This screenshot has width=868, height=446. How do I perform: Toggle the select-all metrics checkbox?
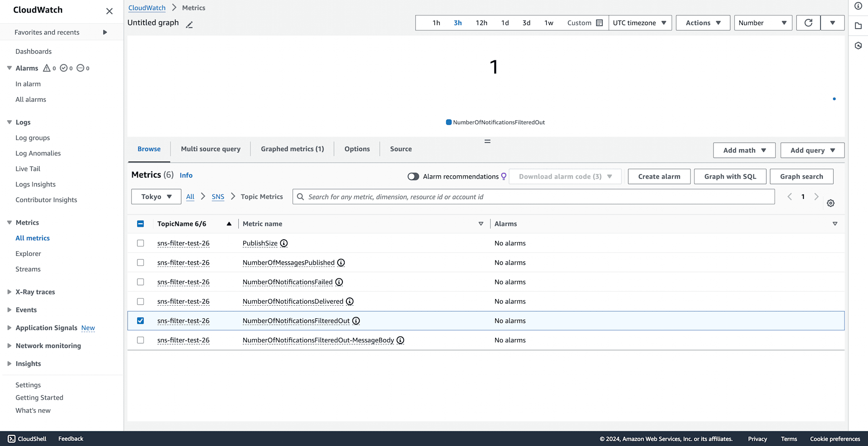(140, 224)
